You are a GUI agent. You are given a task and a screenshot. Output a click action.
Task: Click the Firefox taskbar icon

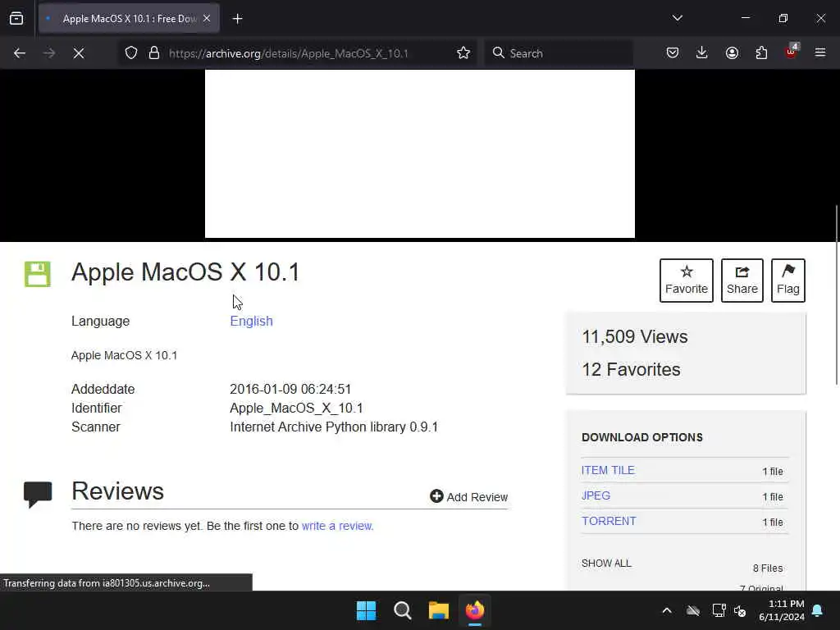(x=475, y=610)
